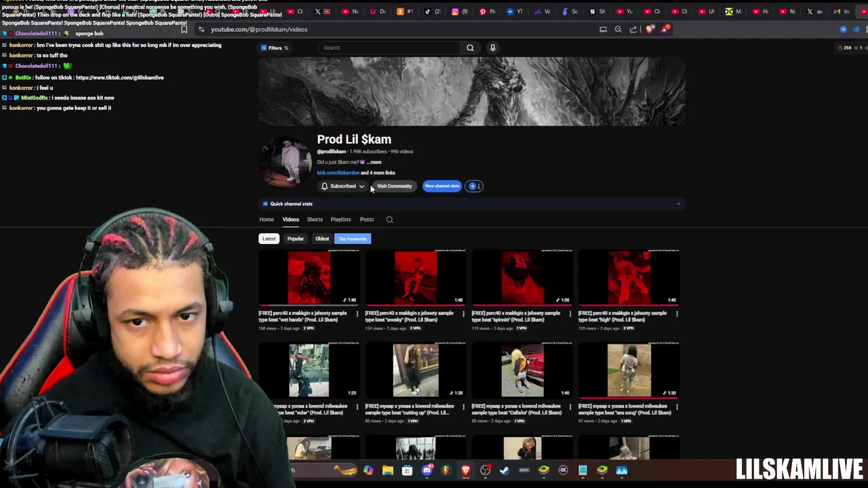Viewport: 868px width, 488px height.
Task: Open Notepad icon in taskbar
Action: tap(583, 470)
